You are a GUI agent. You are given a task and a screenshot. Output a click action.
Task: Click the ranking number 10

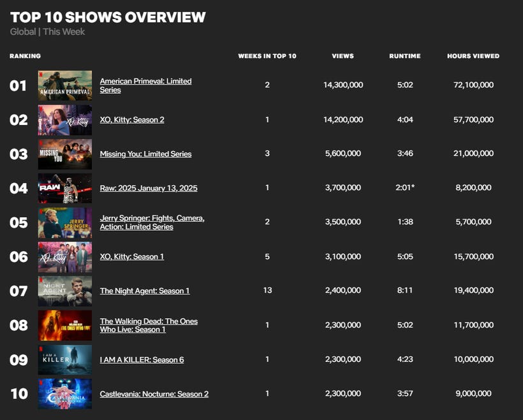point(19,394)
